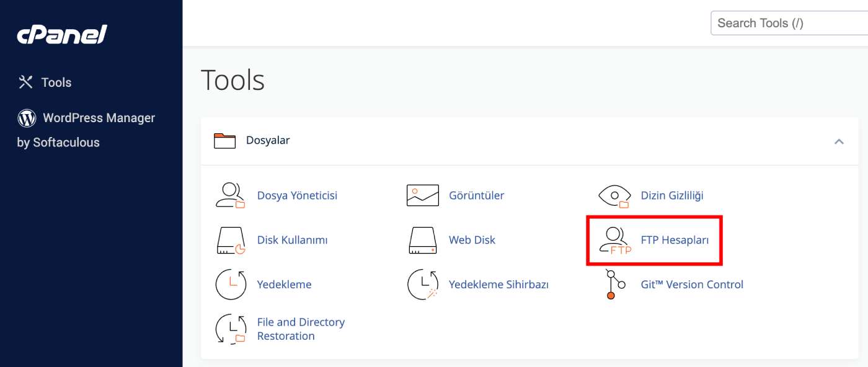868x367 pixels.
Task: Open the Görüntüler link
Action: tap(477, 195)
